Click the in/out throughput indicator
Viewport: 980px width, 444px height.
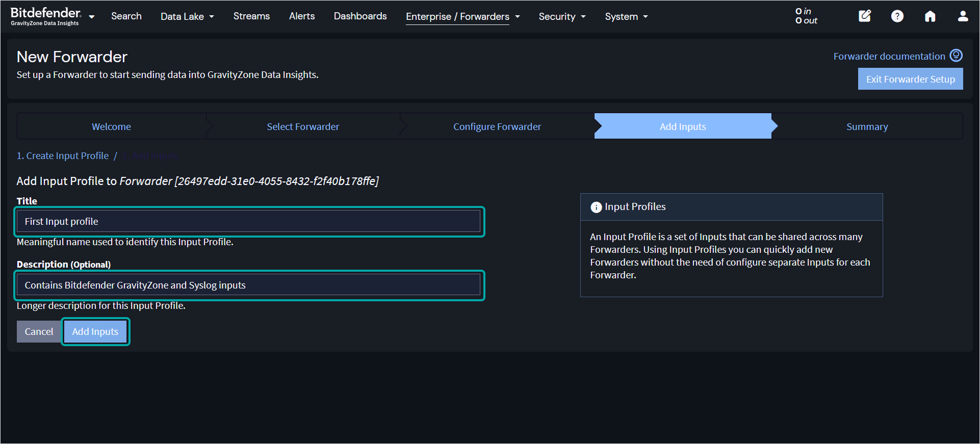pyautogui.click(x=806, y=16)
